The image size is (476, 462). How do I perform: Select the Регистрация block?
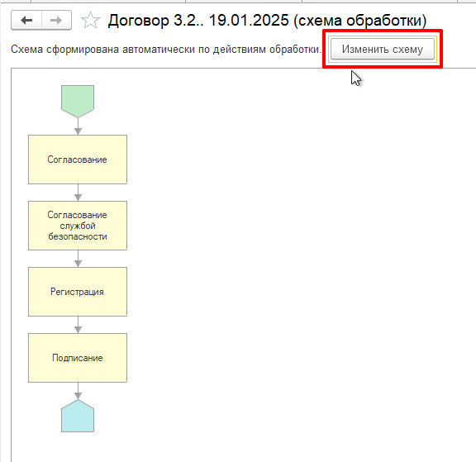coord(78,292)
